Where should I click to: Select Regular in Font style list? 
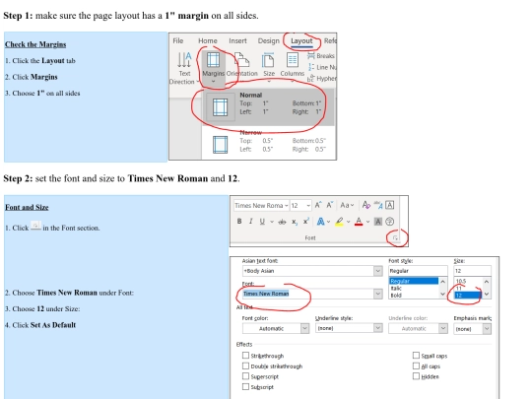[414, 281]
